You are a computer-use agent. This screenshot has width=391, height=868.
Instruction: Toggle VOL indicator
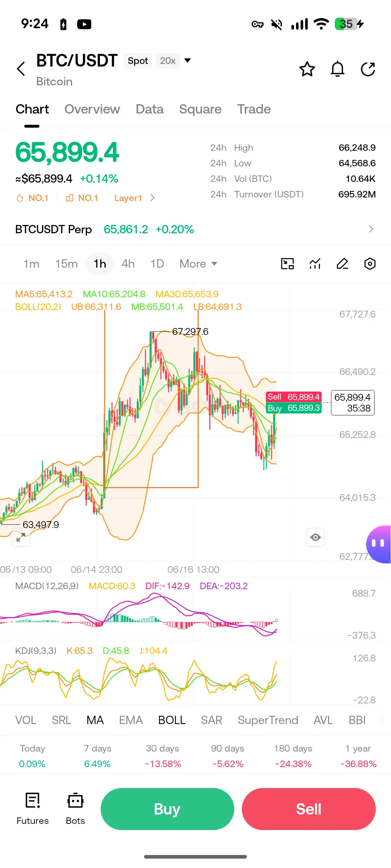[26, 720]
